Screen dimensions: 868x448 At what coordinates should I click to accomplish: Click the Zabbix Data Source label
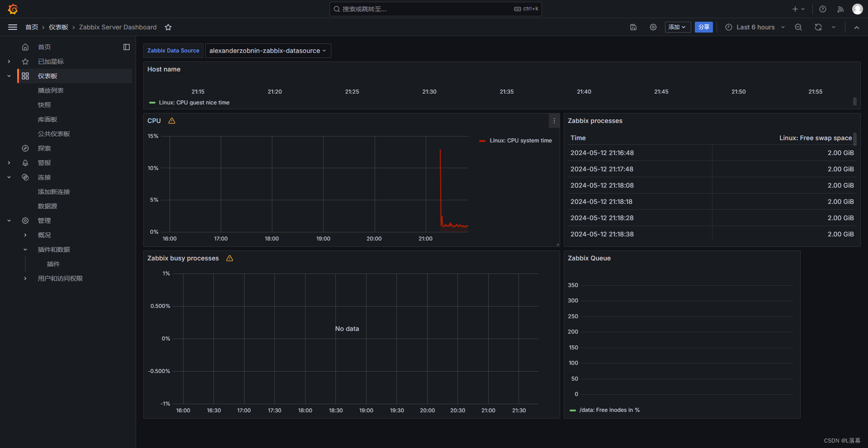click(173, 51)
